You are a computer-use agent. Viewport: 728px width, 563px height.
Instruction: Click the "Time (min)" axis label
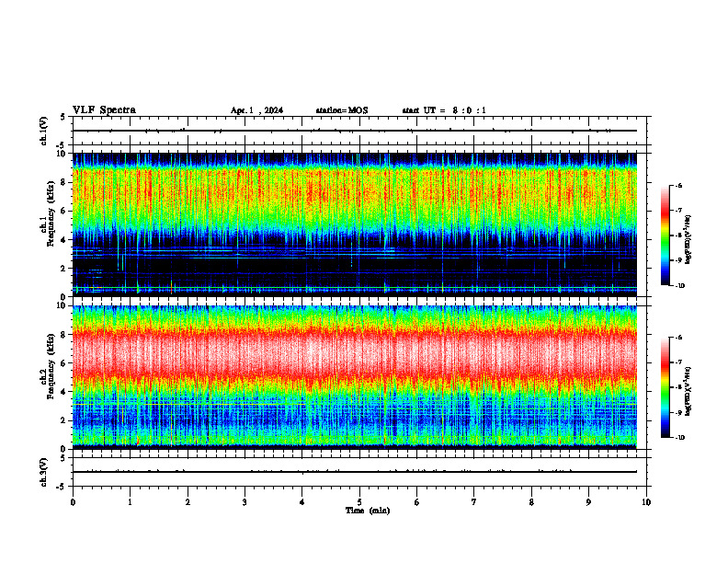point(368,511)
